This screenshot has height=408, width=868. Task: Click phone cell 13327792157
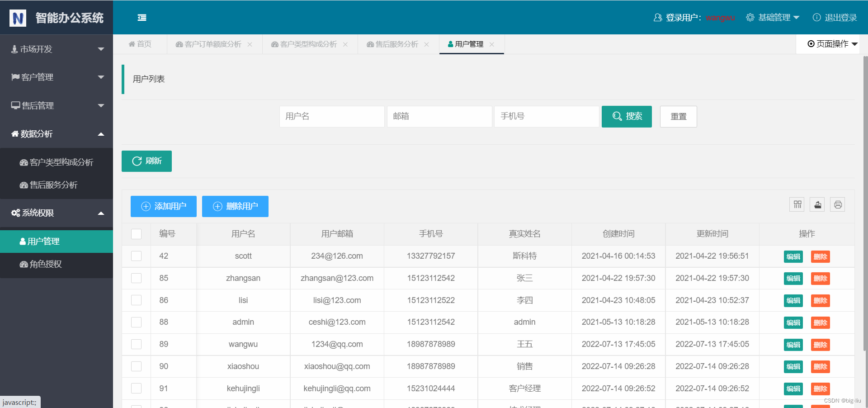tap(431, 256)
